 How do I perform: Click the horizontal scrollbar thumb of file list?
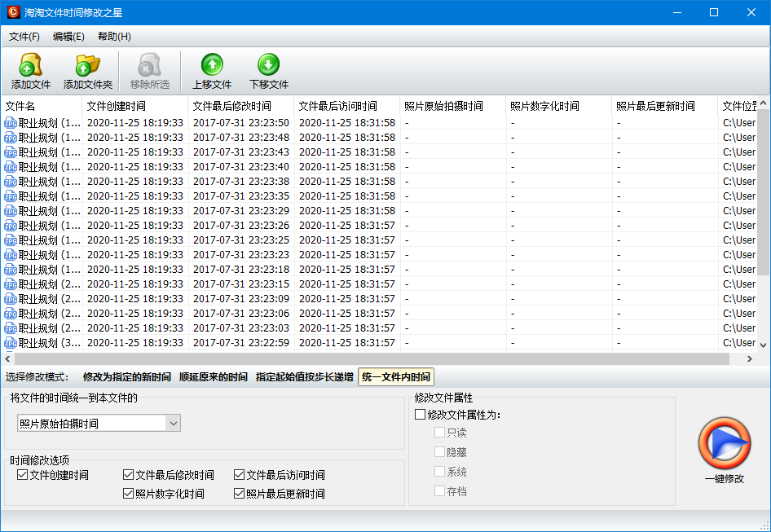372,359
